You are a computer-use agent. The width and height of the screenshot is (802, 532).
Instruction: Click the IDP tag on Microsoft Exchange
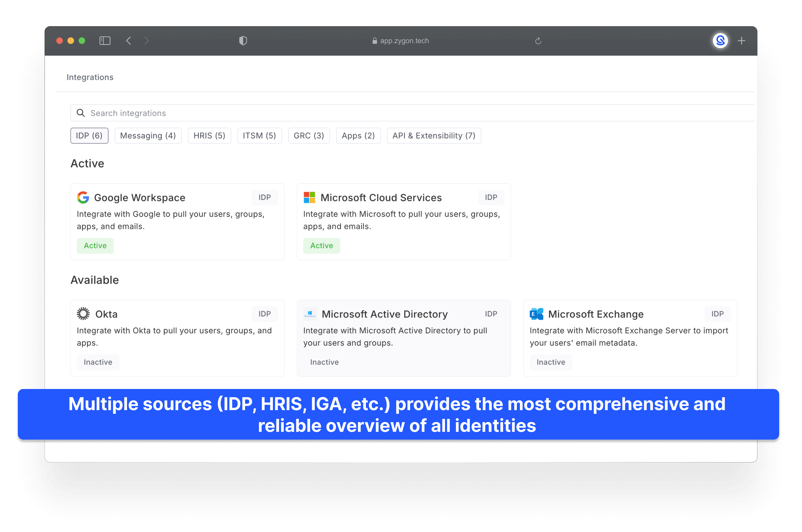pos(717,314)
